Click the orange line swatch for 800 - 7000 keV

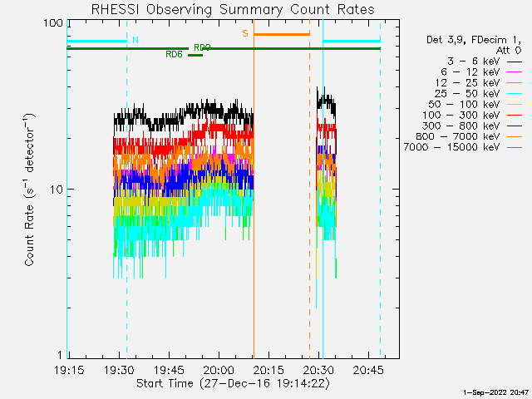pos(515,136)
